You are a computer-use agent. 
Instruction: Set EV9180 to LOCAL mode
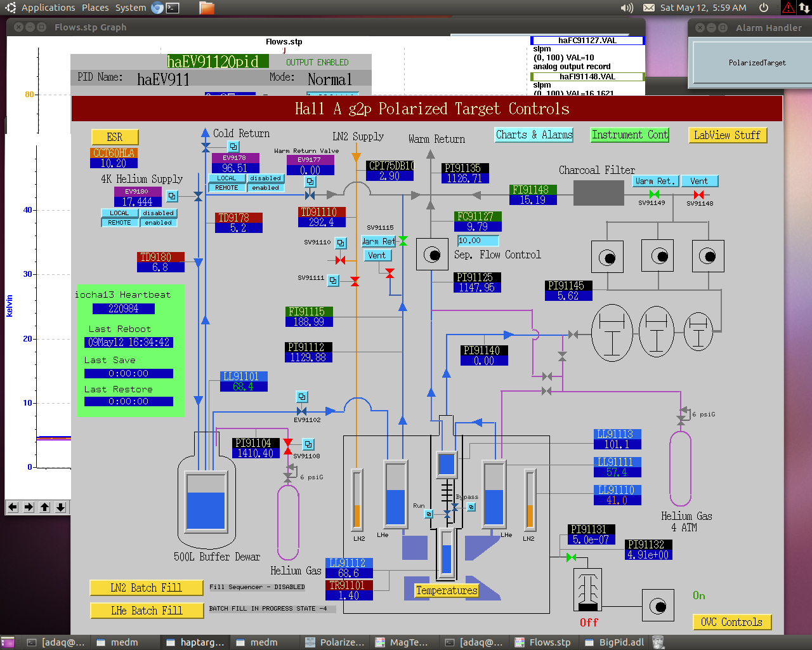pyautogui.click(x=119, y=213)
